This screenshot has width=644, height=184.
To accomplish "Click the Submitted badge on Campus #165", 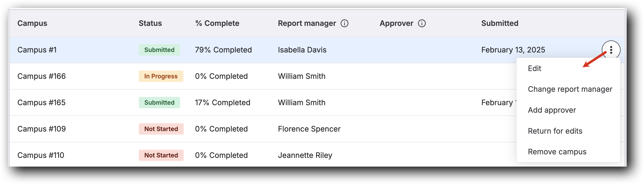I will click(159, 103).
